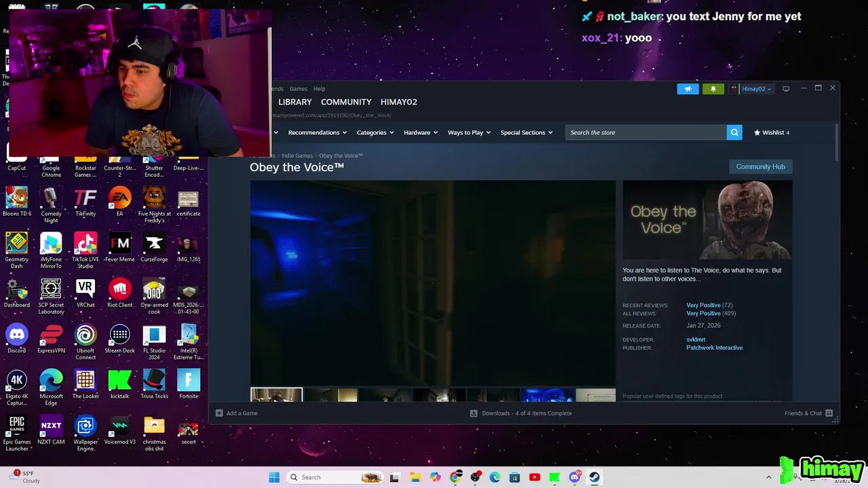Launch Comedy Night from the desktop
The width and height of the screenshot is (868, 488).
point(51,205)
